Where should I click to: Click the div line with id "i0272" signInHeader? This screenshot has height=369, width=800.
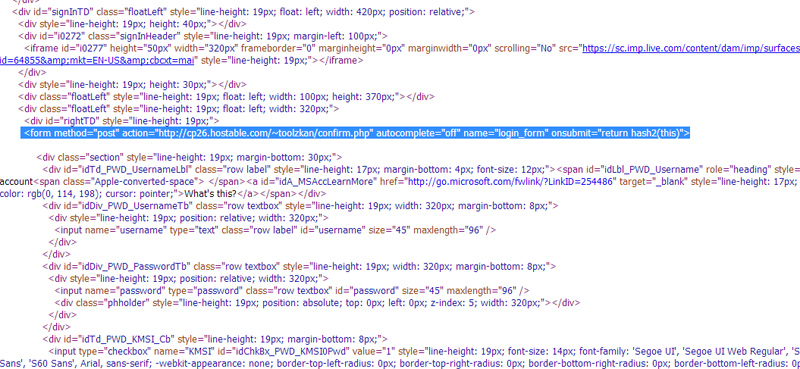203,36
